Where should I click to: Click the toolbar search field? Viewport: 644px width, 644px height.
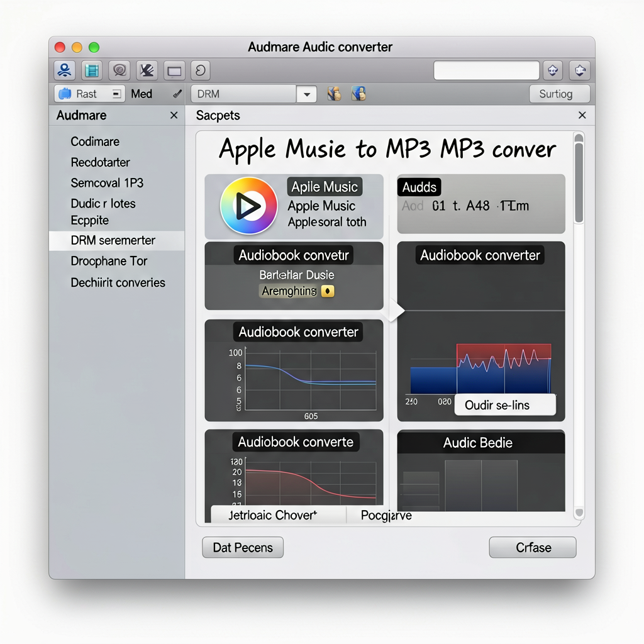486,70
